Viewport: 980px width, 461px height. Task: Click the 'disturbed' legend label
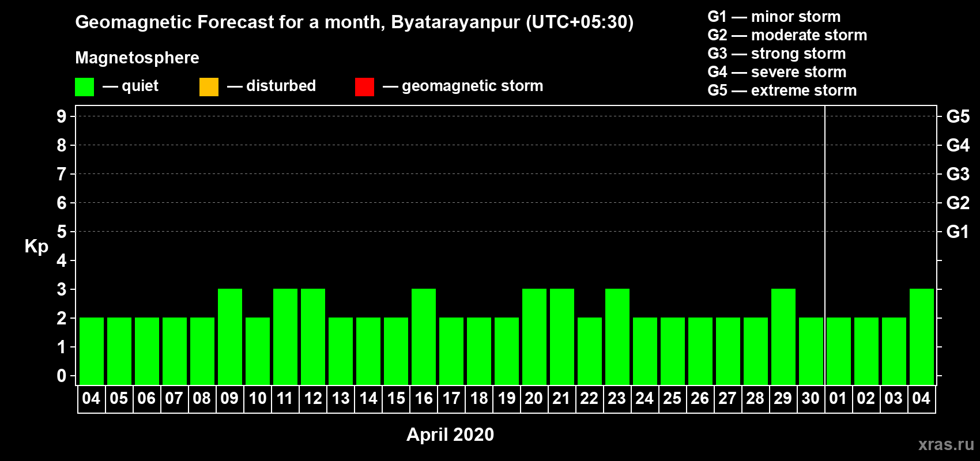click(281, 86)
